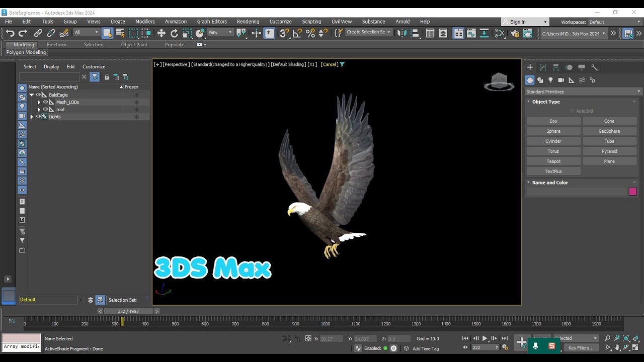
Task: Toggle visibility of the BaldEagle node
Action: pos(38,95)
